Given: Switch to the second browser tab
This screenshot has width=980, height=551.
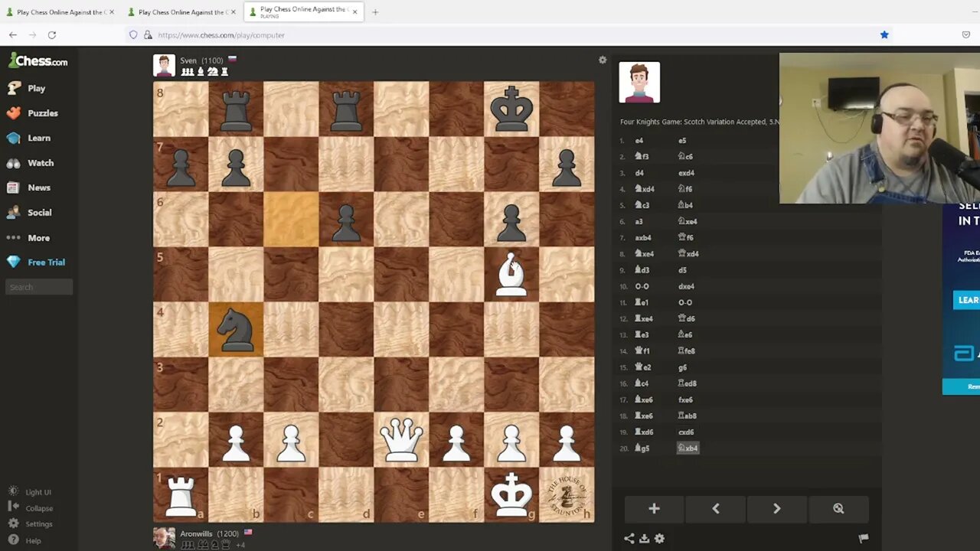Looking at the screenshot, I should [181, 12].
